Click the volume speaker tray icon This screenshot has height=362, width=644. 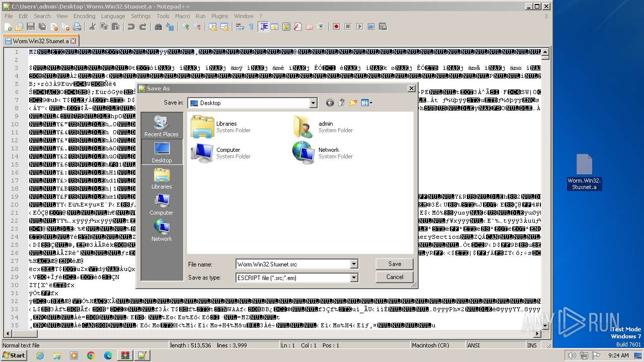coord(572,355)
